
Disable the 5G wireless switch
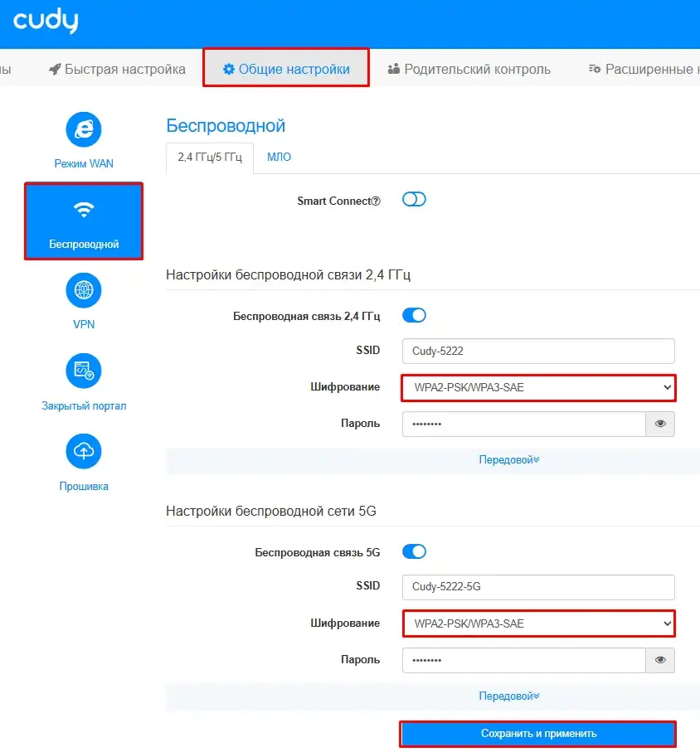coord(414,551)
